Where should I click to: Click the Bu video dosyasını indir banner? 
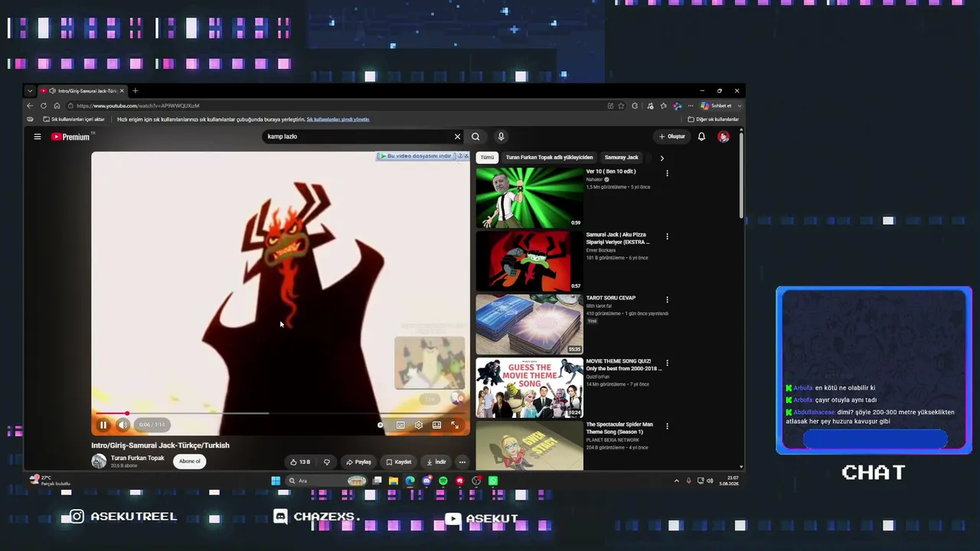click(416, 156)
